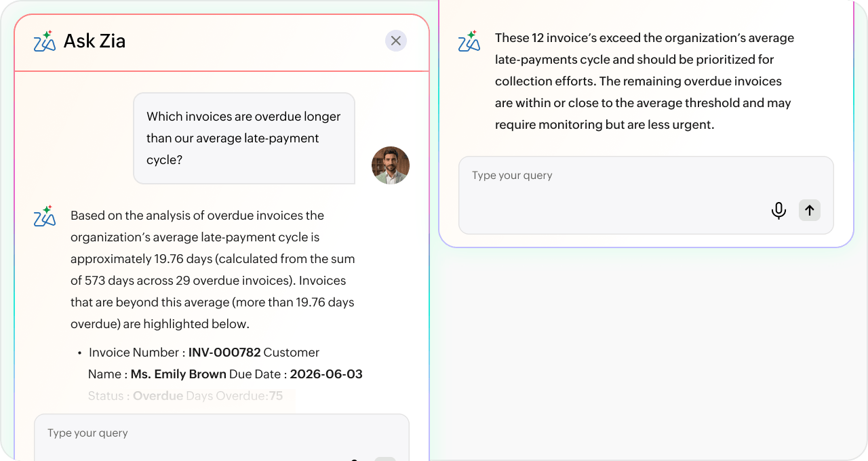Focus the left panel Type your query field
This screenshot has height=461, width=868.
click(x=222, y=437)
